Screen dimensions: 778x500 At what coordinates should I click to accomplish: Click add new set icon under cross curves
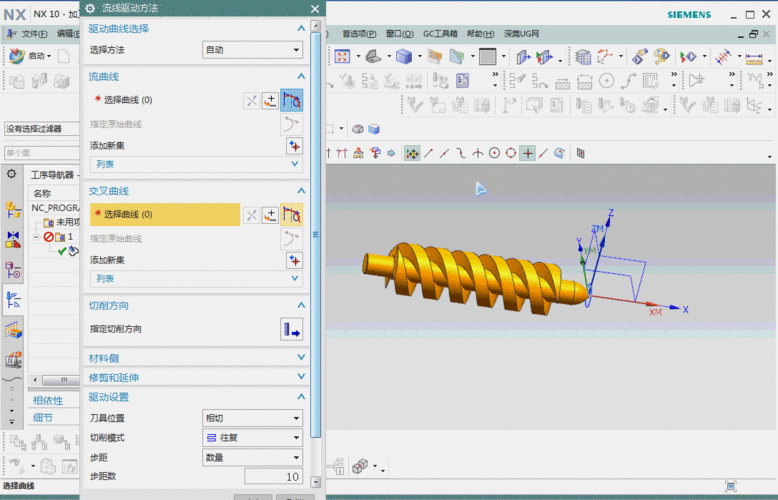pyautogui.click(x=294, y=259)
